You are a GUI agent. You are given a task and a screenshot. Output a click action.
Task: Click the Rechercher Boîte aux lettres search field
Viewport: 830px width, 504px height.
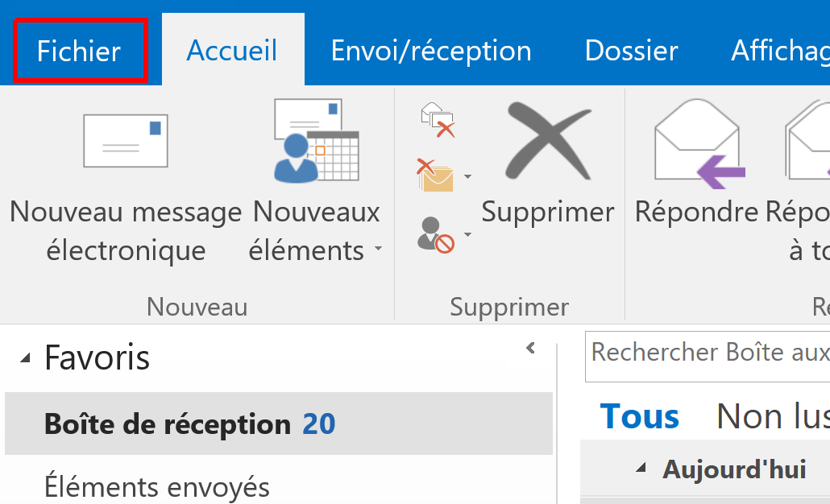[x=709, y=352]
